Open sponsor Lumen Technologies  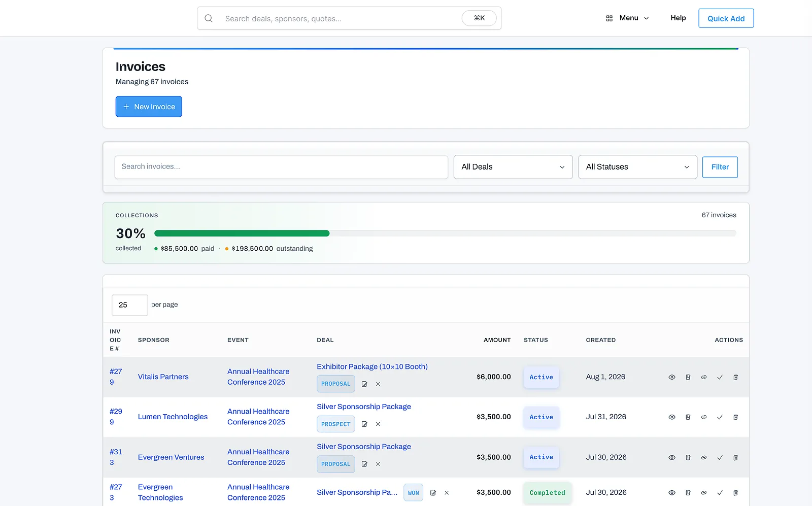[x=173, y=417]
